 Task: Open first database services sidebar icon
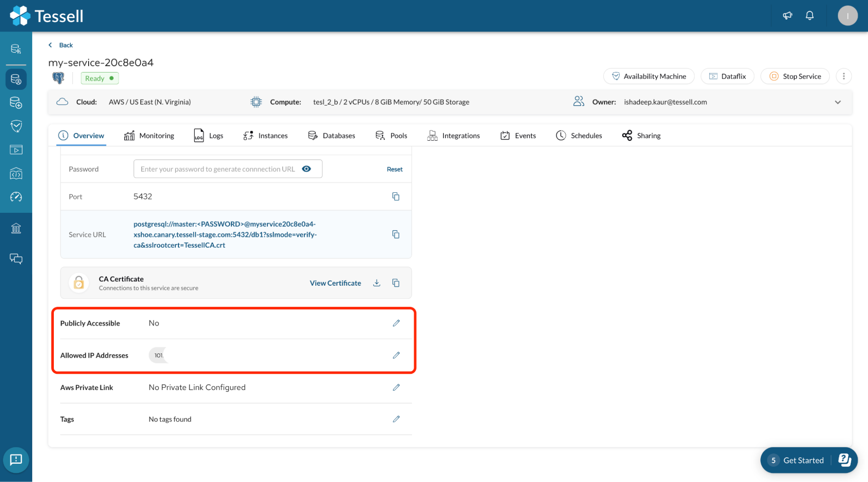[x=16, y=49]
